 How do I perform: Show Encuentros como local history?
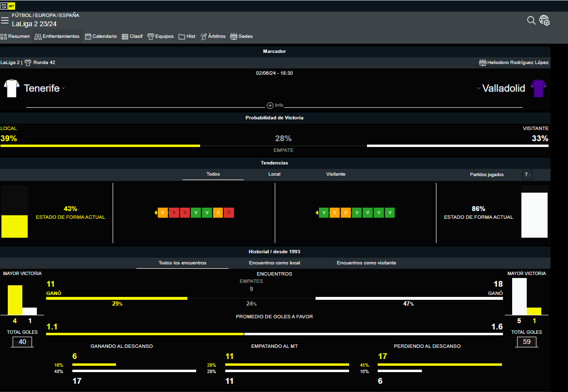point(274,263)
